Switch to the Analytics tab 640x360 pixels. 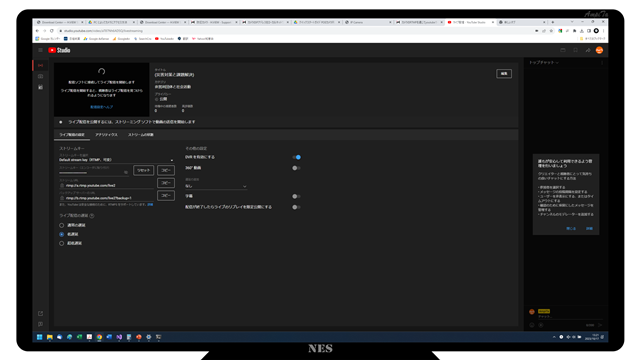coord(107,135)
